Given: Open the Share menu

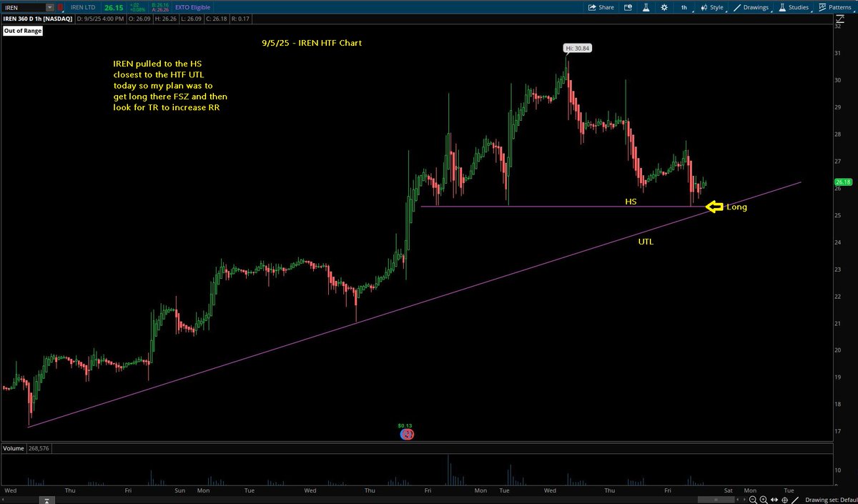Looking at the screenshot, I should click(601, 7).
